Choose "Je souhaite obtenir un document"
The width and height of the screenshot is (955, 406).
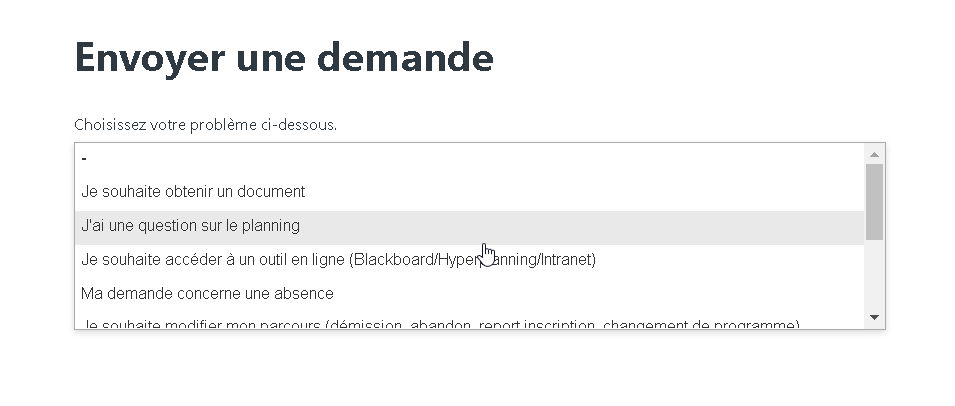click(193, 191)
